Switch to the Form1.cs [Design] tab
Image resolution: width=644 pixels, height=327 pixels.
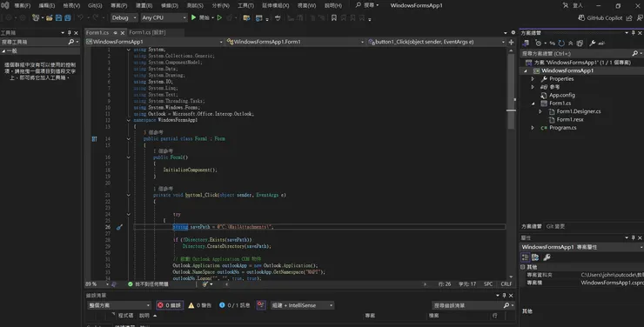[x=147, y=32]
